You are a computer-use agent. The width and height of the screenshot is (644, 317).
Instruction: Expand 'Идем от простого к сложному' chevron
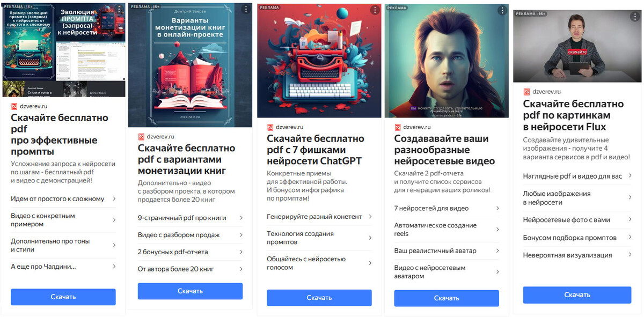[114, 198]
